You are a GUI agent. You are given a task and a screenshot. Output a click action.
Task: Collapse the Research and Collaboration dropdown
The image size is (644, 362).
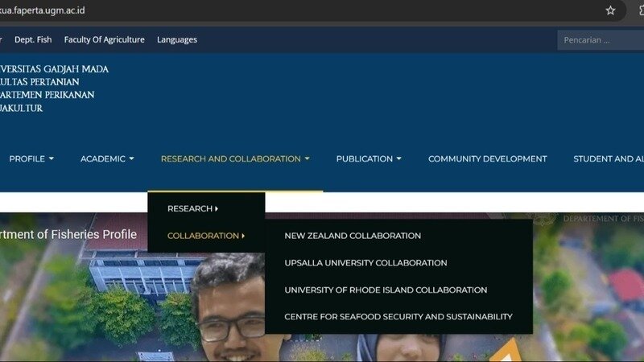pos(234,158)
